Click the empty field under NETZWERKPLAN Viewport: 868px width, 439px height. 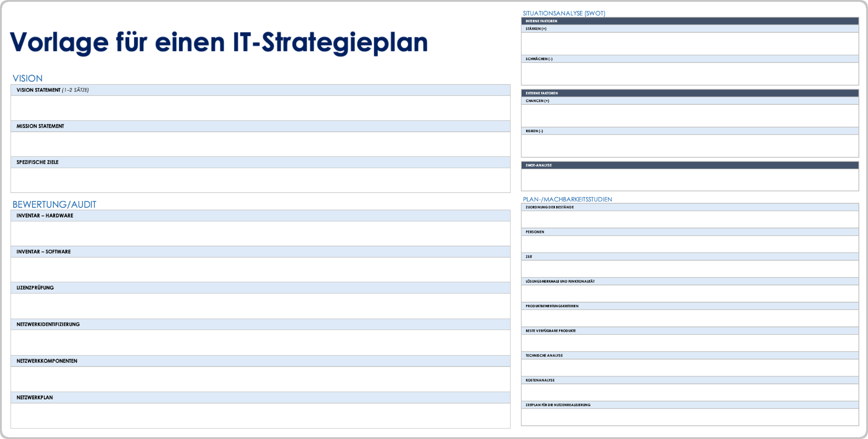pyautogui.click(x=261, y=416)
